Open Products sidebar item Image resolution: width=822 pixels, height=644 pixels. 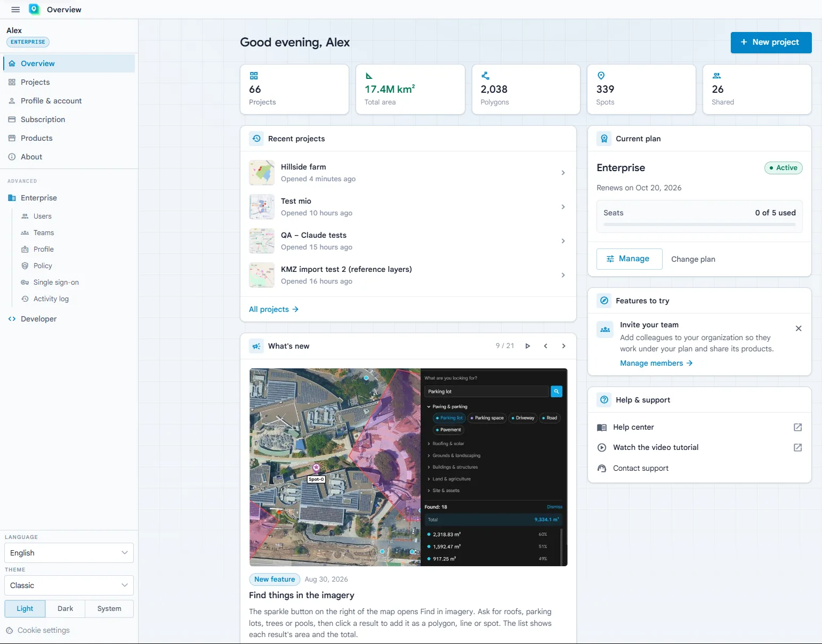pos(69,138)
